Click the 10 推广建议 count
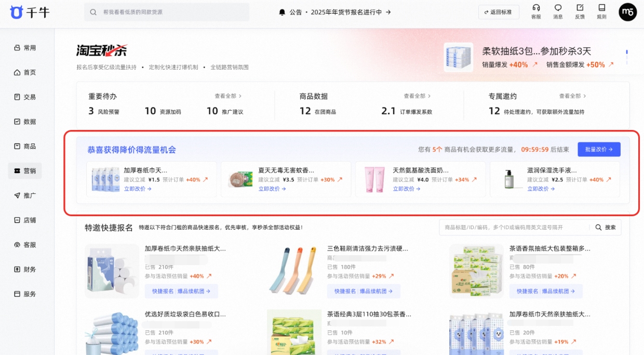Screen dimensions: 644x355 [x=225, y=111]
